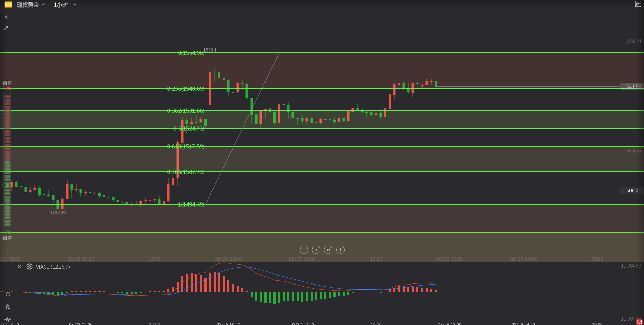Click the shrink arrows icon below the X
The image size is (644, 325).
6,28
